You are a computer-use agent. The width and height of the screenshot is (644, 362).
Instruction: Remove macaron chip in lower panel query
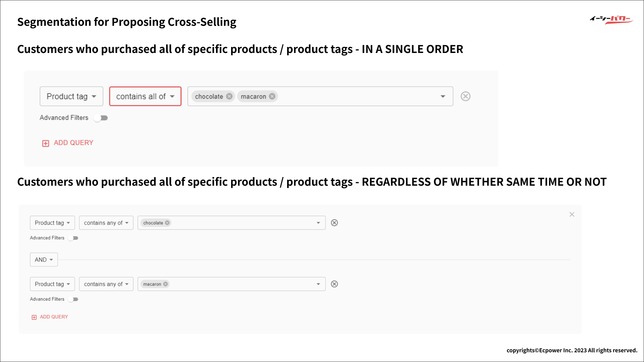tap(165, 284)
